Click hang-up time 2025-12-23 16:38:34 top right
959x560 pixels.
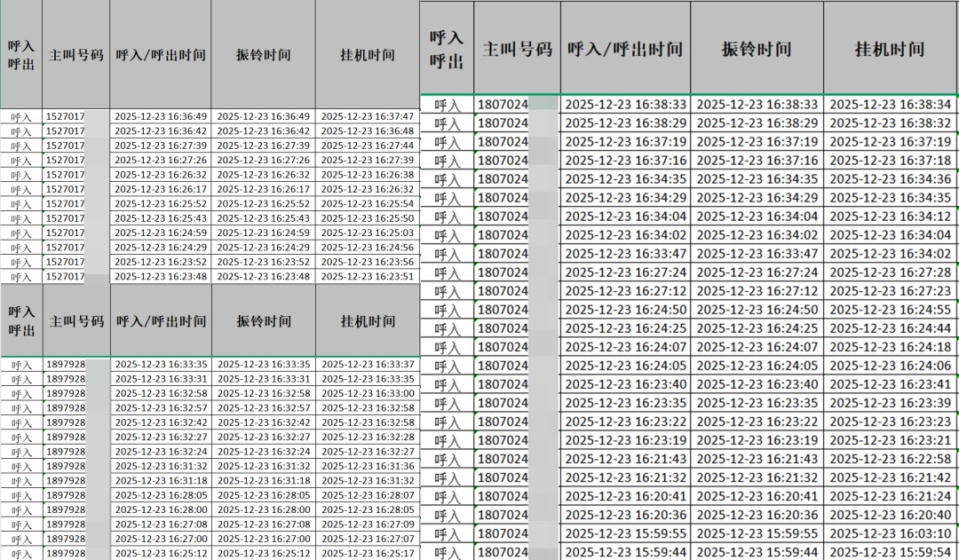click(891, 104)
